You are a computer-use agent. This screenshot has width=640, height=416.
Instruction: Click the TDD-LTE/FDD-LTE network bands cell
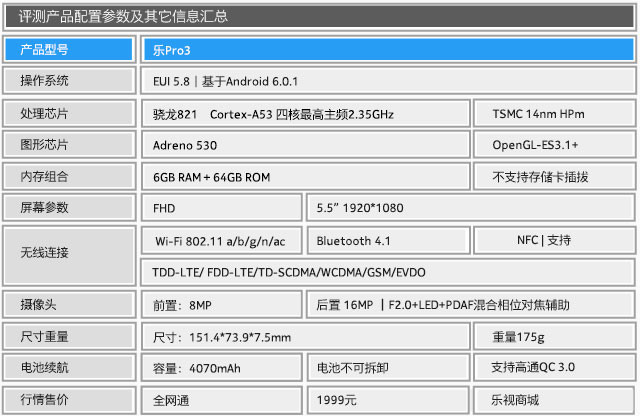tap(388, 272)
